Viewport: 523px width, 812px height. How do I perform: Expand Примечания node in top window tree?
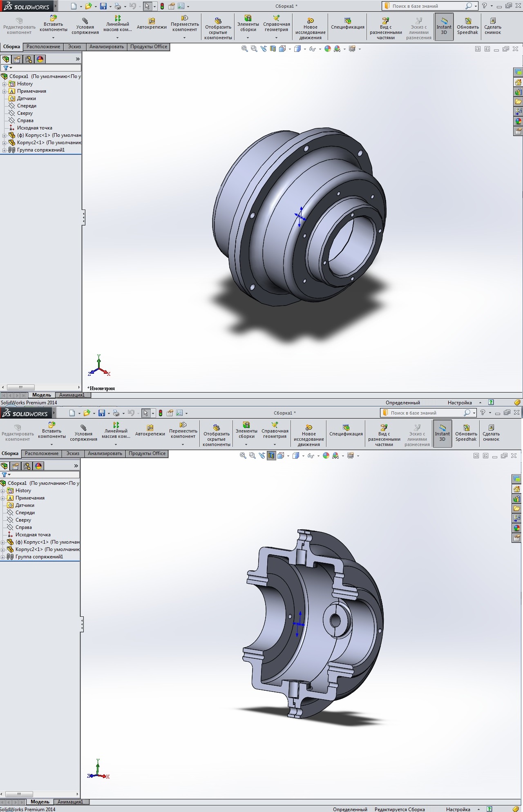point(4,91)
